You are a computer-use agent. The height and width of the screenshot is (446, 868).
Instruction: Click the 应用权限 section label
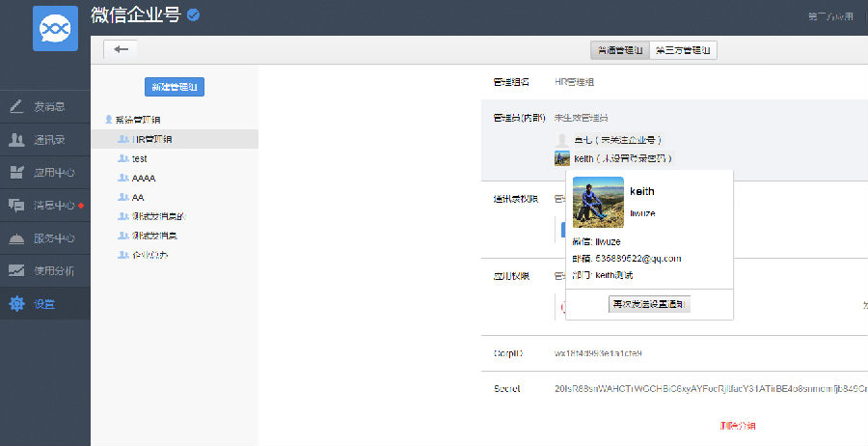click(x=511, y=275)
